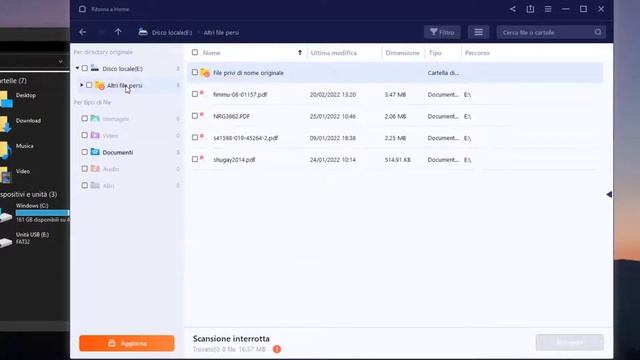Screen dimensions: 640x360
Task: Open Unità USB (E:) in Explorer window
Action: pyautogui.click(x=25, y=238)
